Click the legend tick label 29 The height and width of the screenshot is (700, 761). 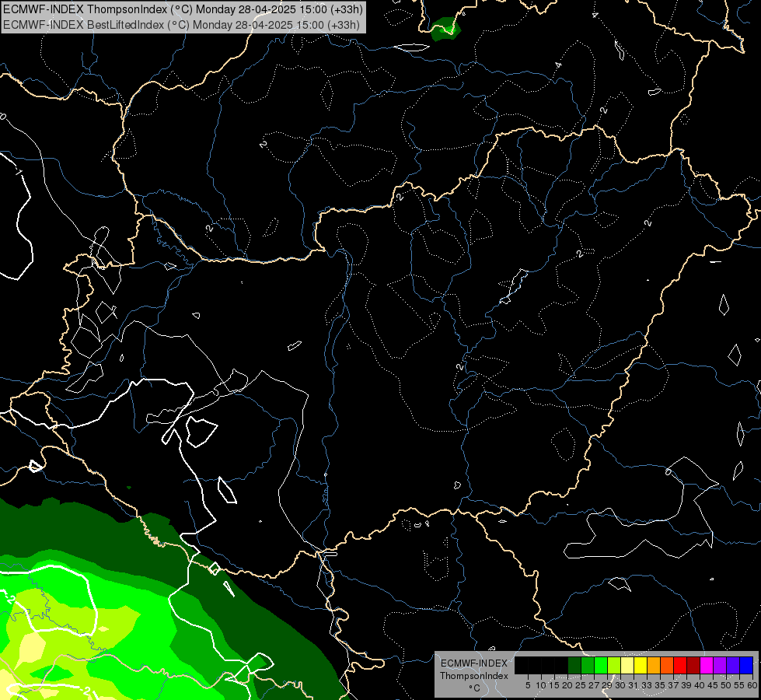[x=607, y=685]
